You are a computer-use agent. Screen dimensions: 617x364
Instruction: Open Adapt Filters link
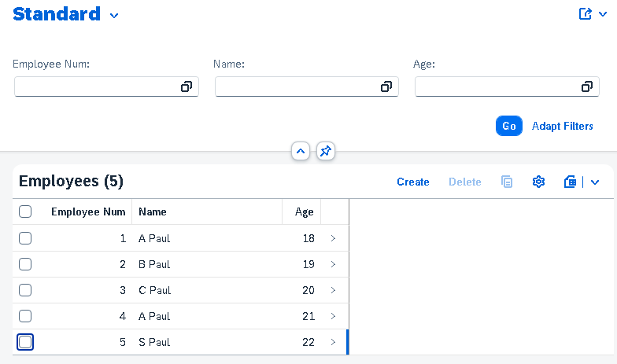(x=562, y=126)
